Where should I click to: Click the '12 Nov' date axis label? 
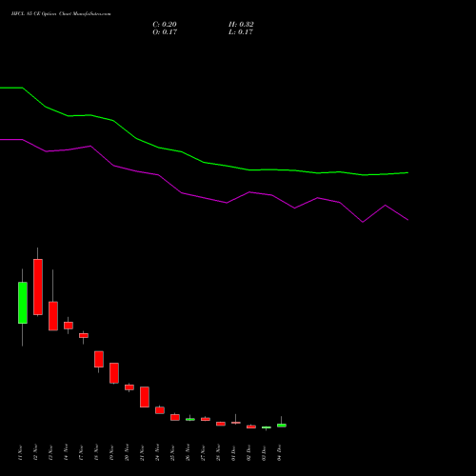click(35, 453)
